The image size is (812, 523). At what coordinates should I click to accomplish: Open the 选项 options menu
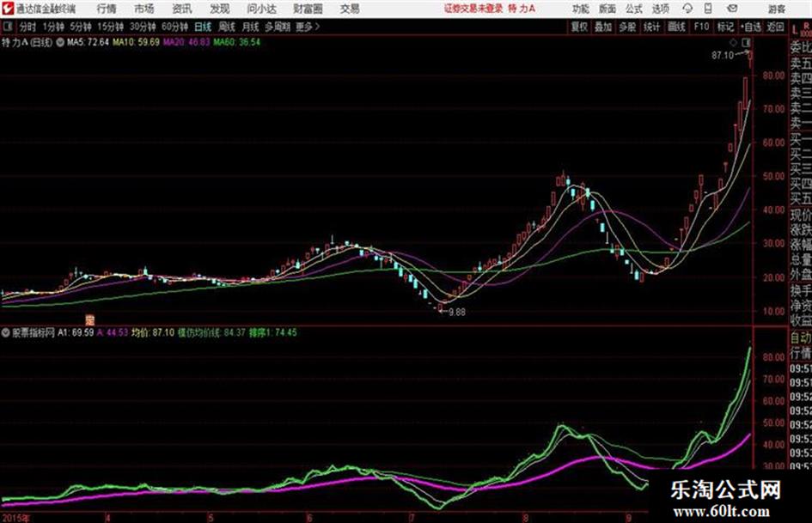click(660, 9)
